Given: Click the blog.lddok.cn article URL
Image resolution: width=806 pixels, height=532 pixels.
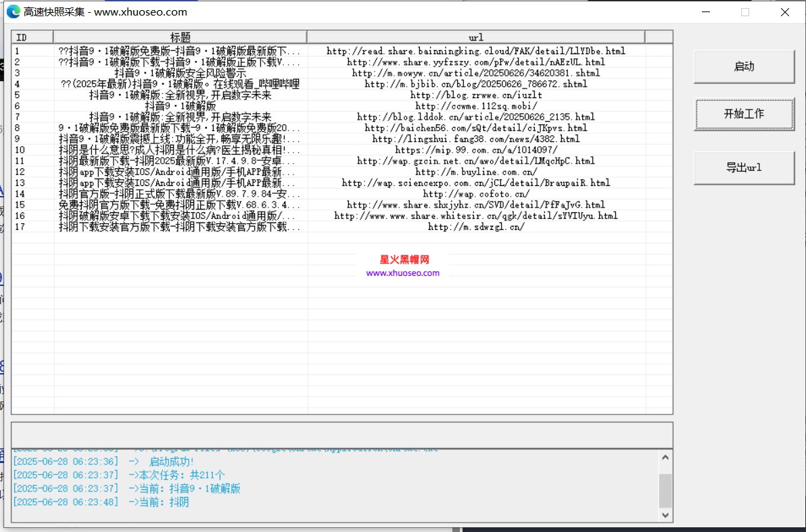Looking at the screenshot, I should pyautogui.click(x=476, y=117).
